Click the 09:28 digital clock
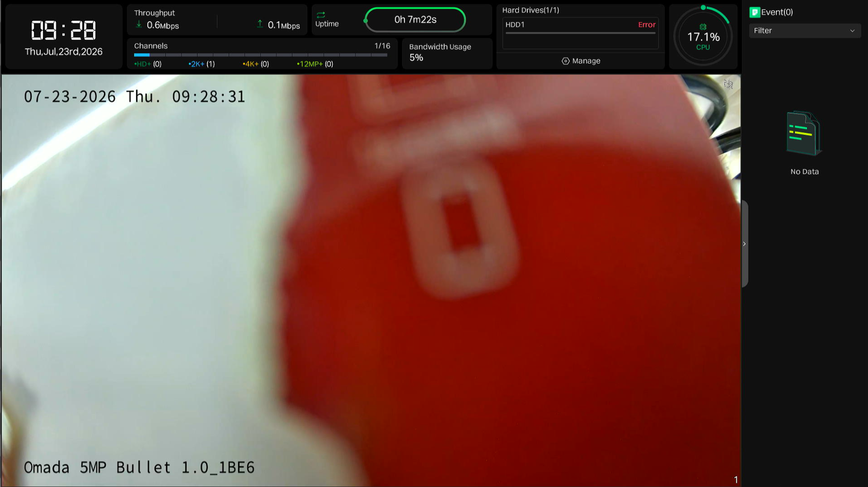Screen dimensions: 868x487 point(64,30)
